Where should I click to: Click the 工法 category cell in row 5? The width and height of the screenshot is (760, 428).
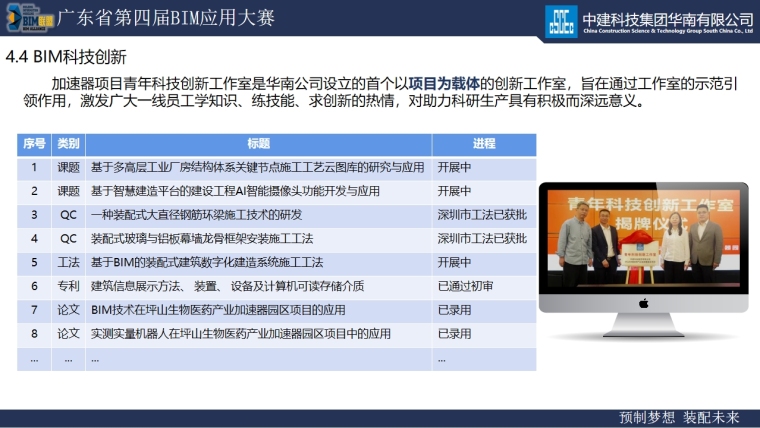[68, 262]
